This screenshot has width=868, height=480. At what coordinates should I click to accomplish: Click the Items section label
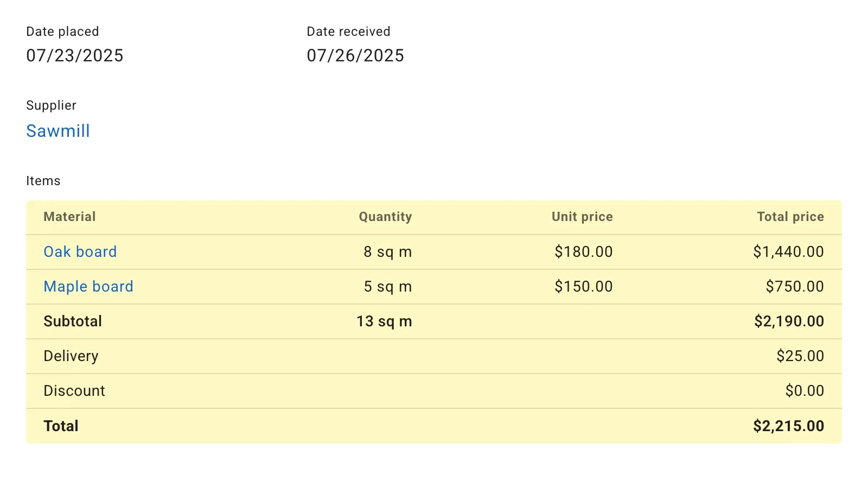(43, 180)
